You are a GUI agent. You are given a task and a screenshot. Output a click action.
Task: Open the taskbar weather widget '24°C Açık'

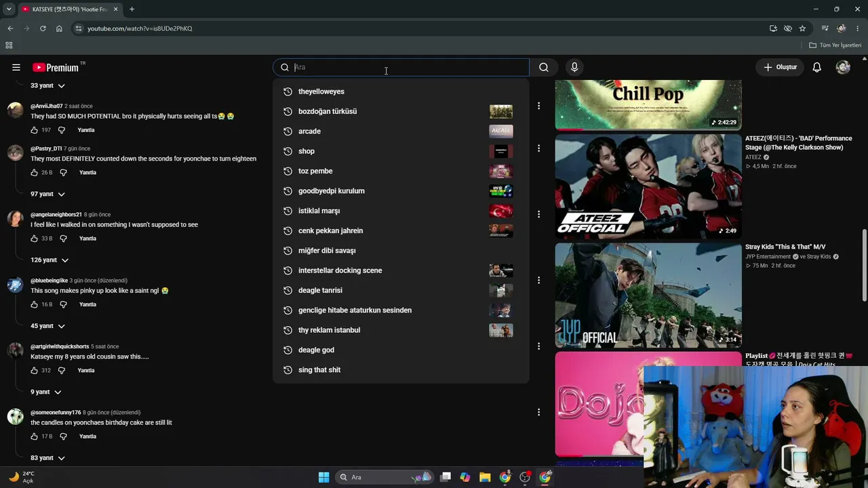pos(21,477)
